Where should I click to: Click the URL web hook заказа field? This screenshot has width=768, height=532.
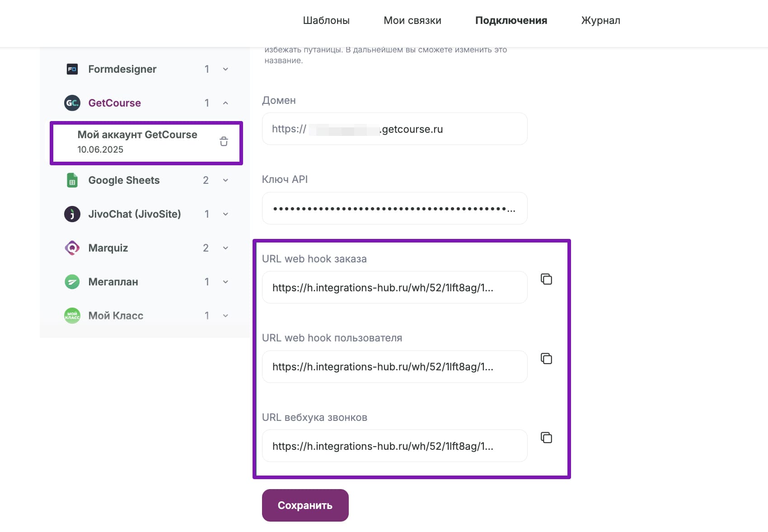pos(395,287)
